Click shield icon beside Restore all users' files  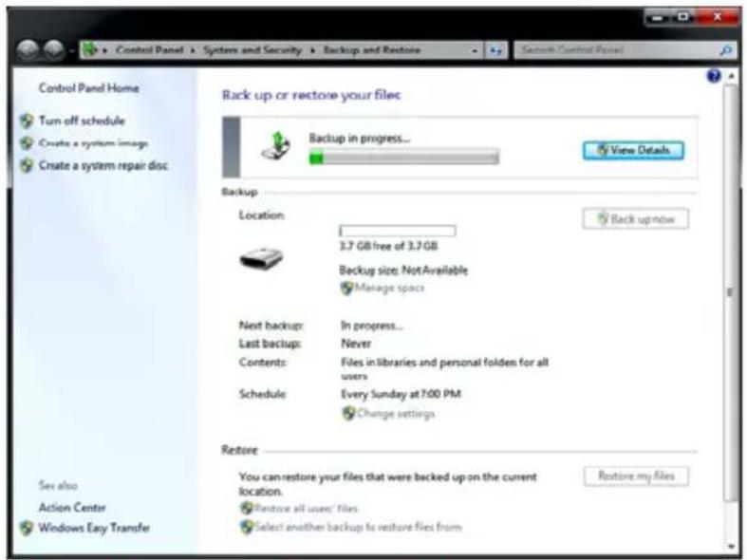246,508
